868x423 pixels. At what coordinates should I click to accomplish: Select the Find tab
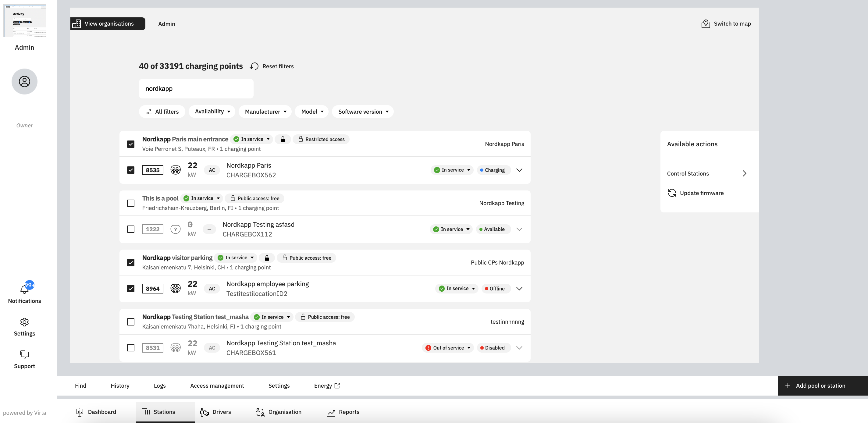80,386
